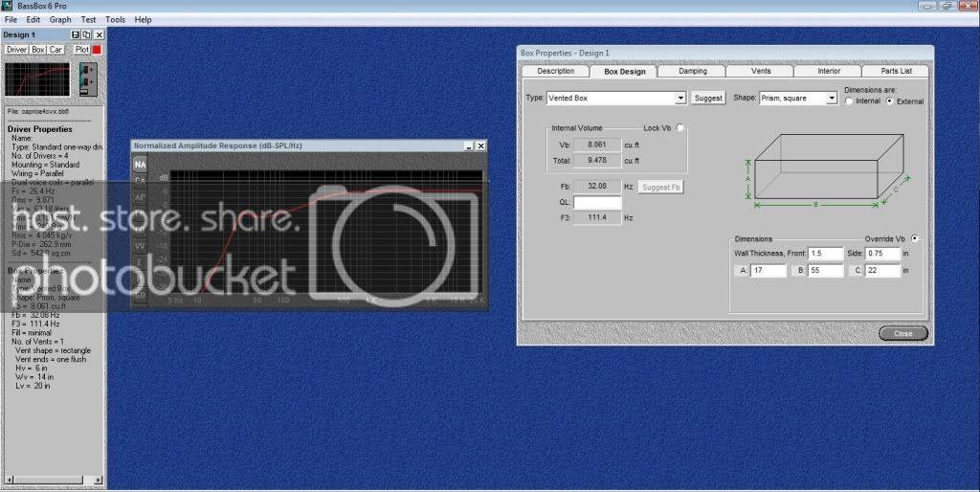This screenshot has width=980, height=492.
Task: Switch to the Vents tab
Action: click(761, 71)
